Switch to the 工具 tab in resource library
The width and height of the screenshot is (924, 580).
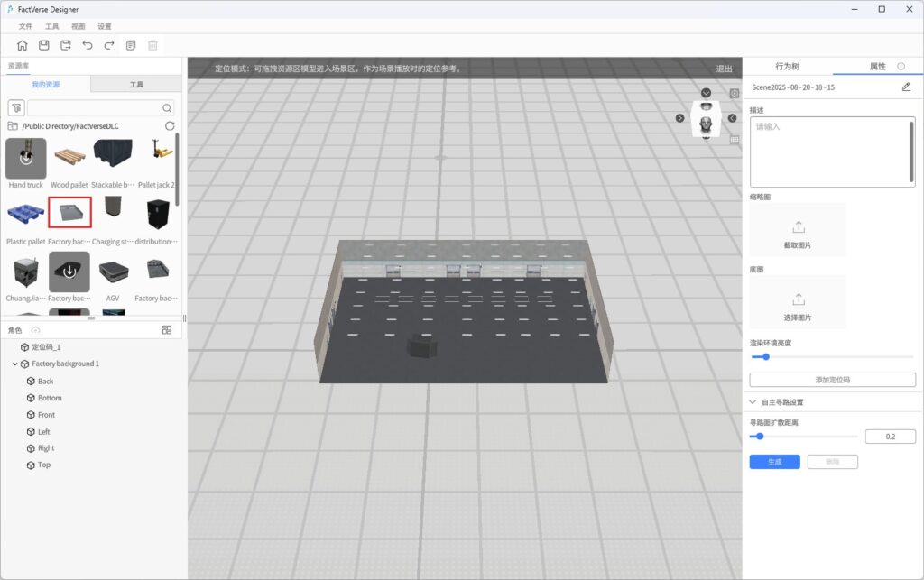[136, 84]
